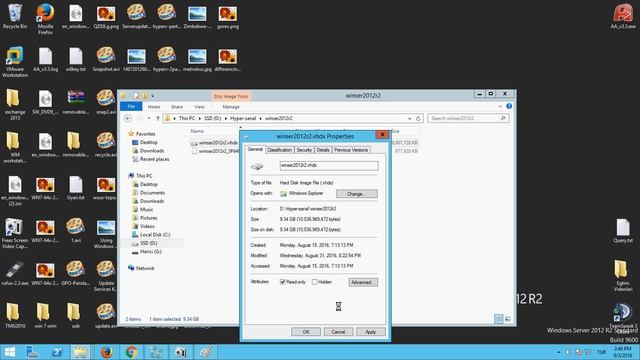Click Cancel in the Properties dialog
This screenshot has width=640, height=360.
pyautogui.click(x=338, y=332)
